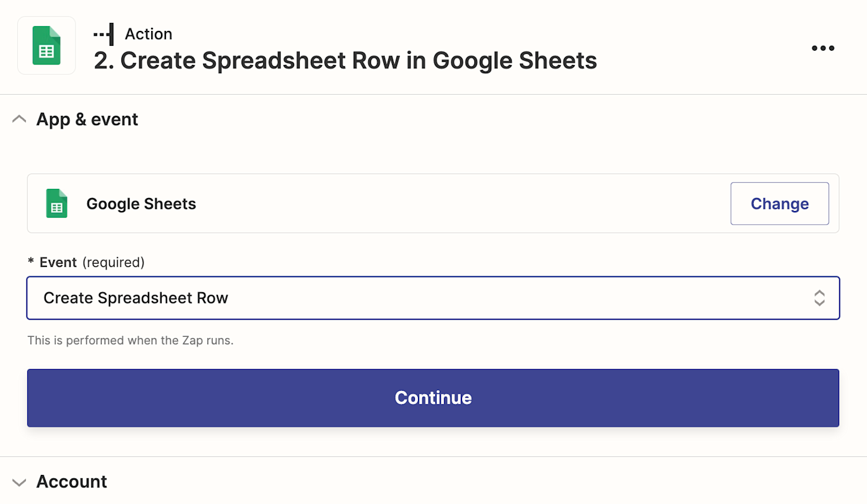This screenshot has width=867, height=504.
Task: Click the Action label above the title
Action: 149,34
